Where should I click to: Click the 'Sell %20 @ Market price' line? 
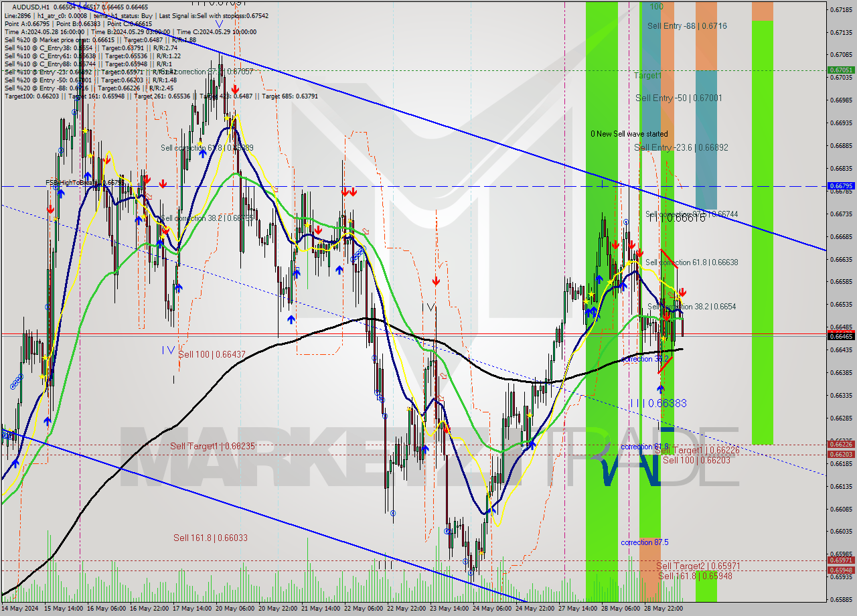[99, 40]
